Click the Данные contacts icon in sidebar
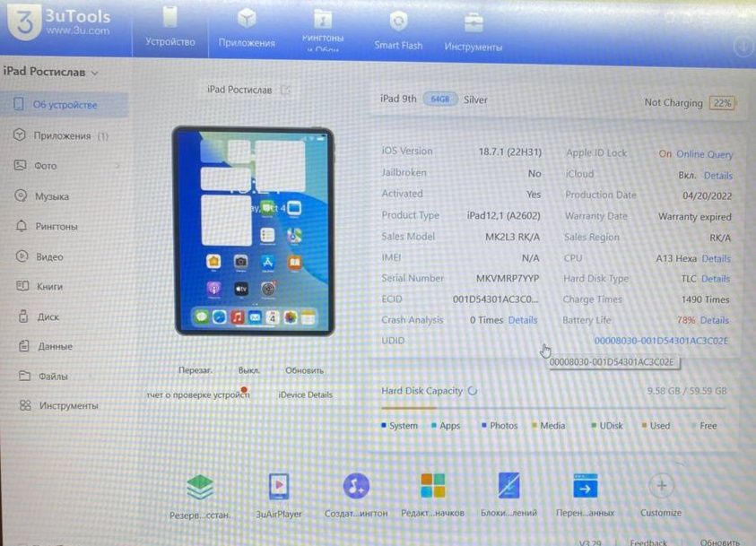Image resolution: width=756 pixels, height=546 pixels. (23, 345)
